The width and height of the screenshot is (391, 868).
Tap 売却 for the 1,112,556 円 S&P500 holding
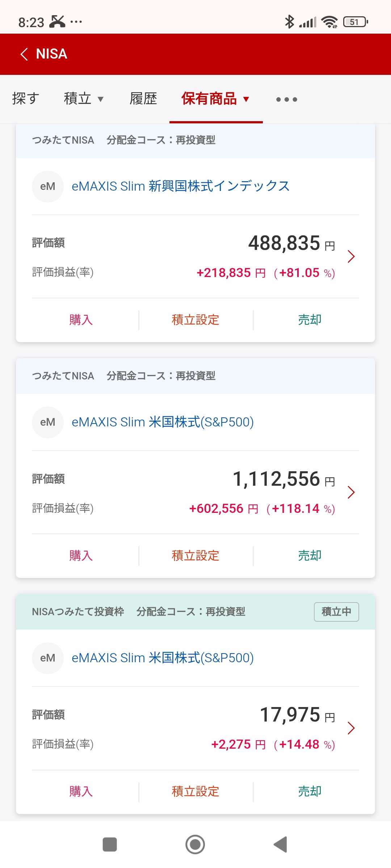(x=310, y=556)
